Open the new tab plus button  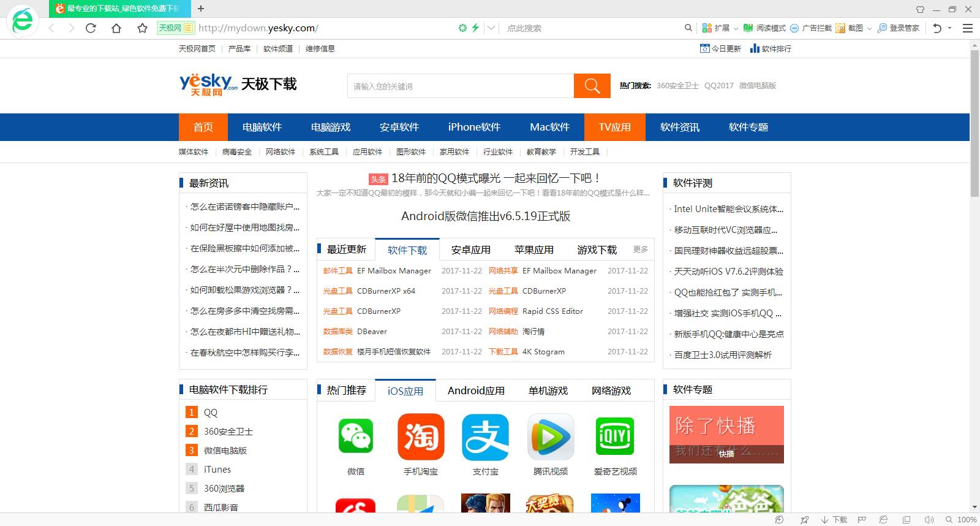pyautogui.click(x=201, y=9)
